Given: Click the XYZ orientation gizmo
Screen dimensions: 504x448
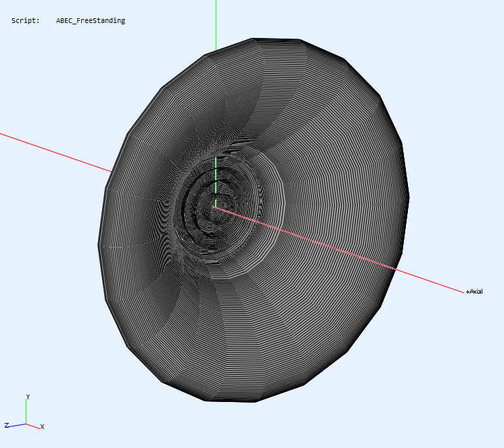Looking at the screenshot, I should (x=25, y=412).
